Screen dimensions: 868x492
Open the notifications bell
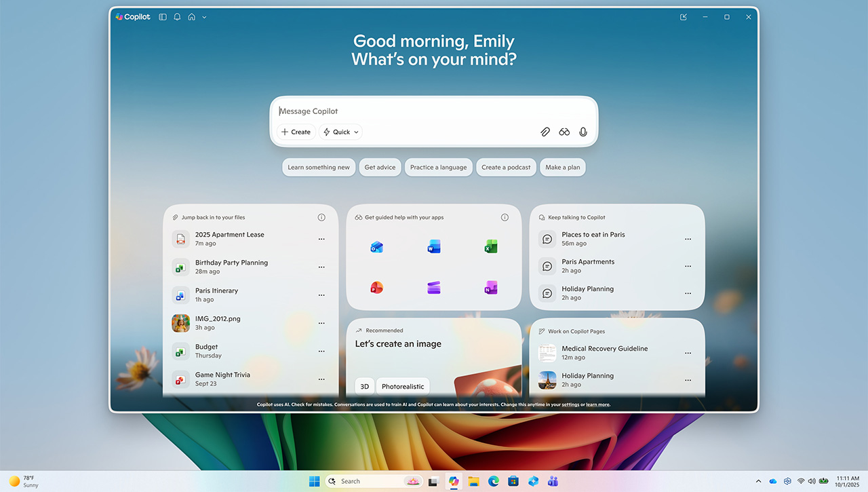tap(177, 17)
